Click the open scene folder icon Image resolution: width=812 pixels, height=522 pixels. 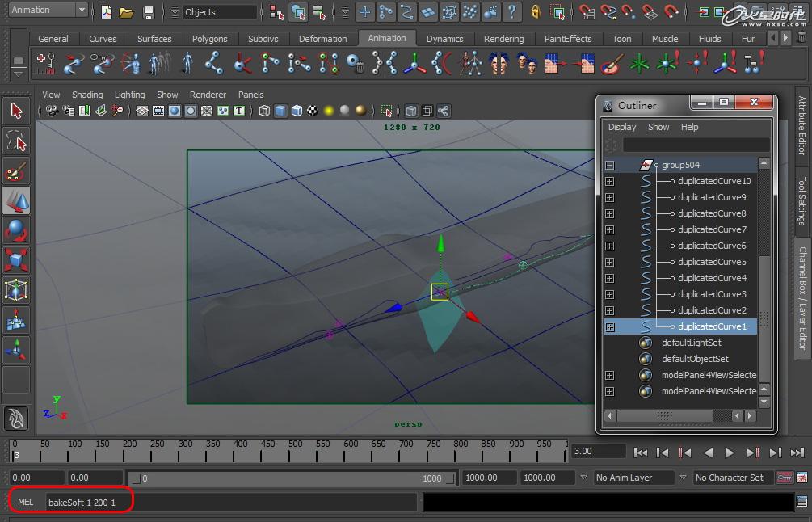point(126,12)
